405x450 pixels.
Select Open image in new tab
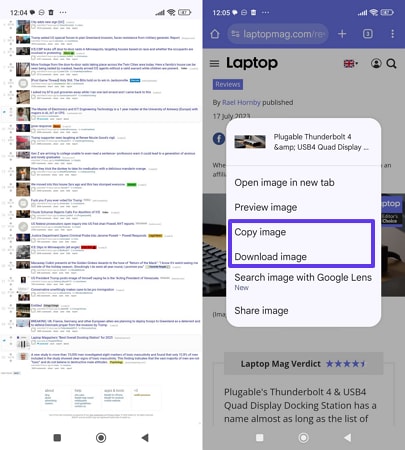[284, 183]
